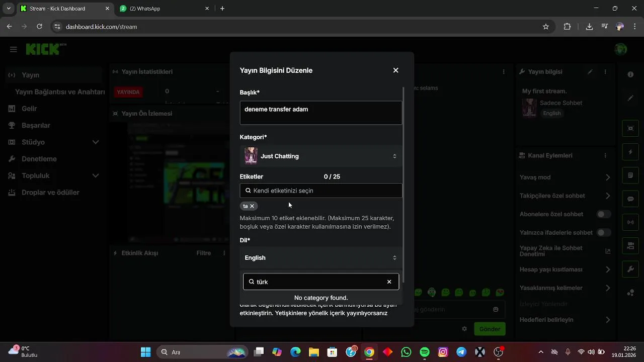Image resolution: width=644 pixels, height=362 pixels.
Task: Click info icon in right rail
Action: tap(630, 74)
